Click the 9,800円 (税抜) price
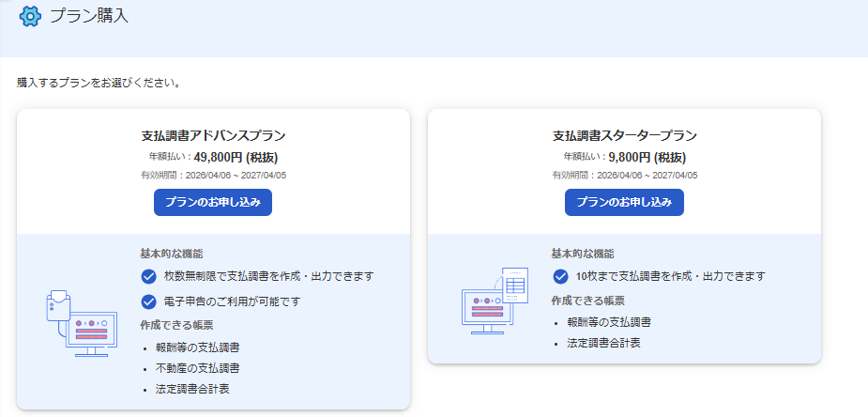Image resolution: width=868 pixels, height=417 pixels. tap(647, 158)
